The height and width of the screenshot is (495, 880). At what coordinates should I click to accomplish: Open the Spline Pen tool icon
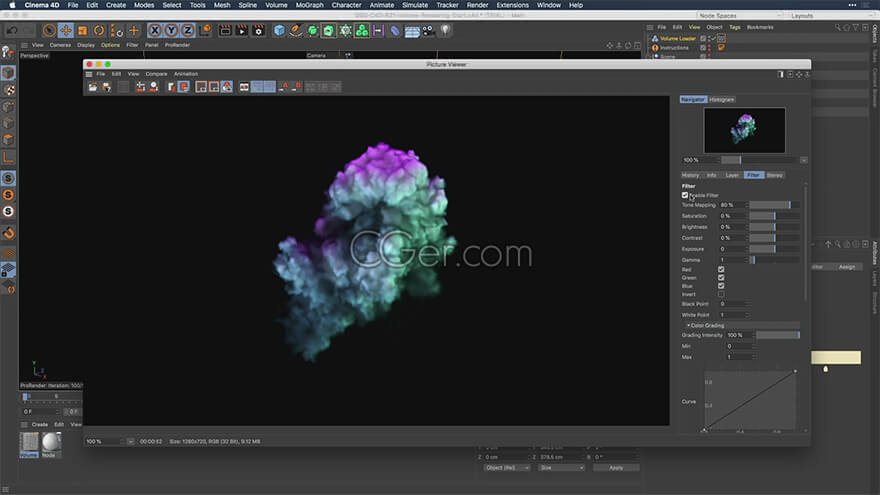pyautogui.click(x=296, y=30)
